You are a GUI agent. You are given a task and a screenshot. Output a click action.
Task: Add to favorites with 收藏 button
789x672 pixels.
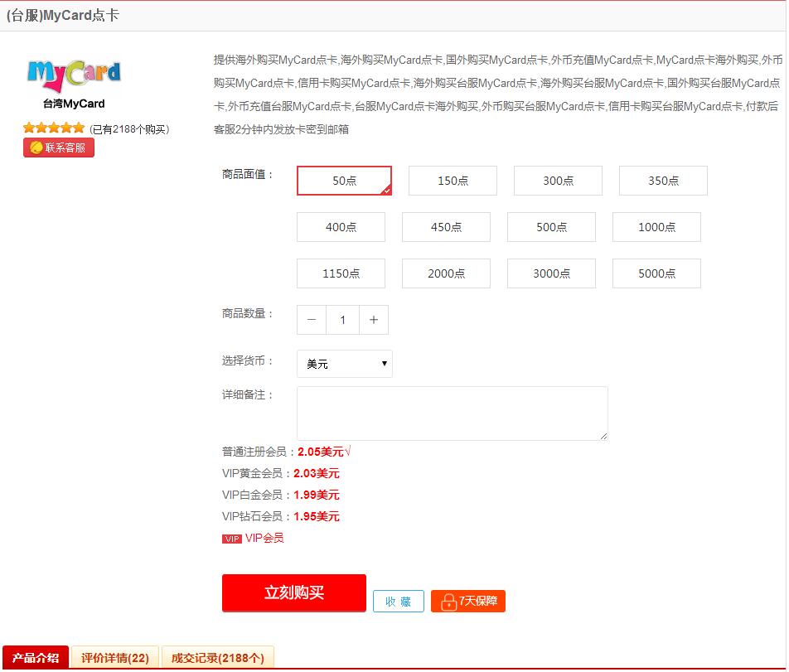(399, 601)
